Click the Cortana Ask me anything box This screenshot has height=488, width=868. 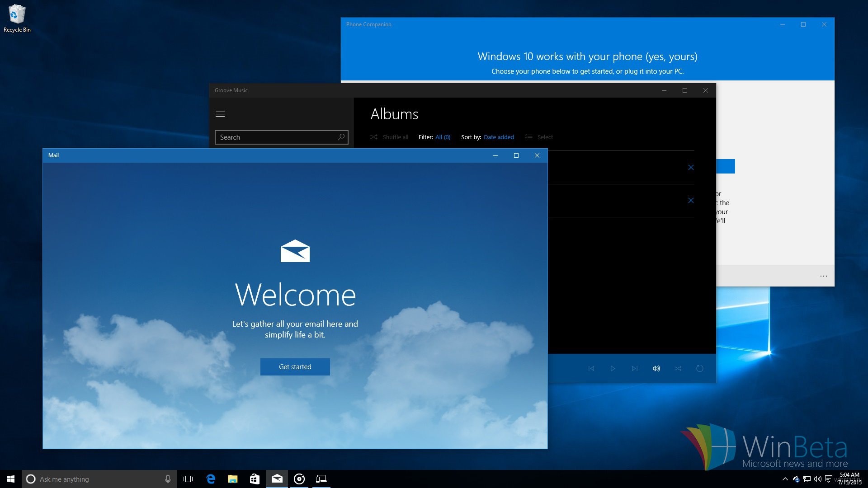tap(99, 479)
